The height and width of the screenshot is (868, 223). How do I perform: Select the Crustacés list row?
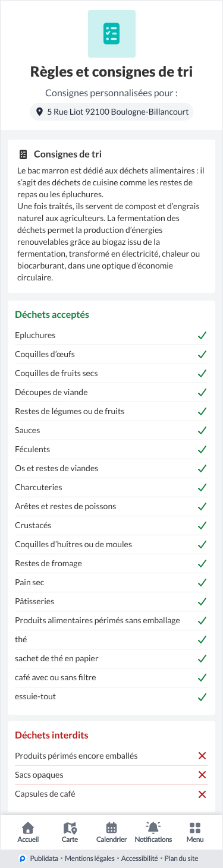[x=111, y=525]
